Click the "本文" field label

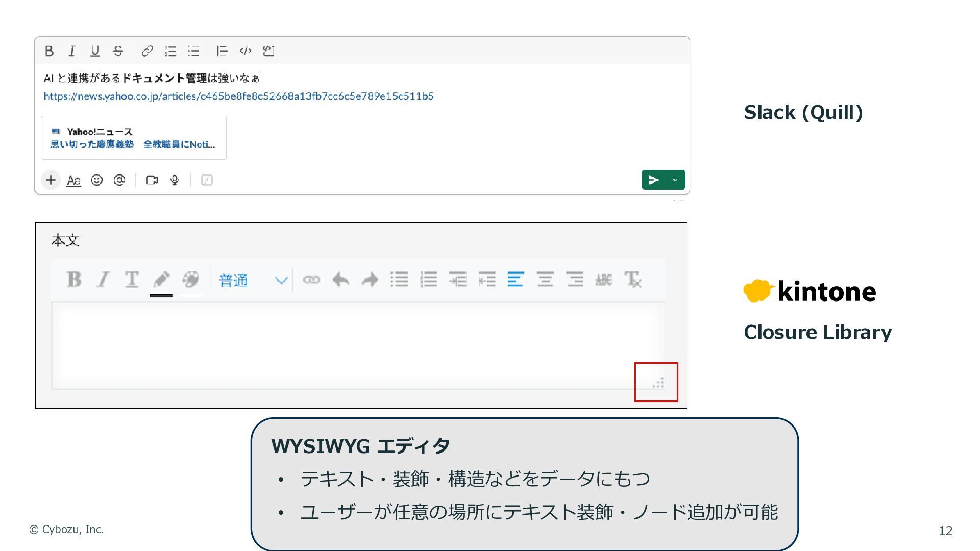click(x=65, y=240)
